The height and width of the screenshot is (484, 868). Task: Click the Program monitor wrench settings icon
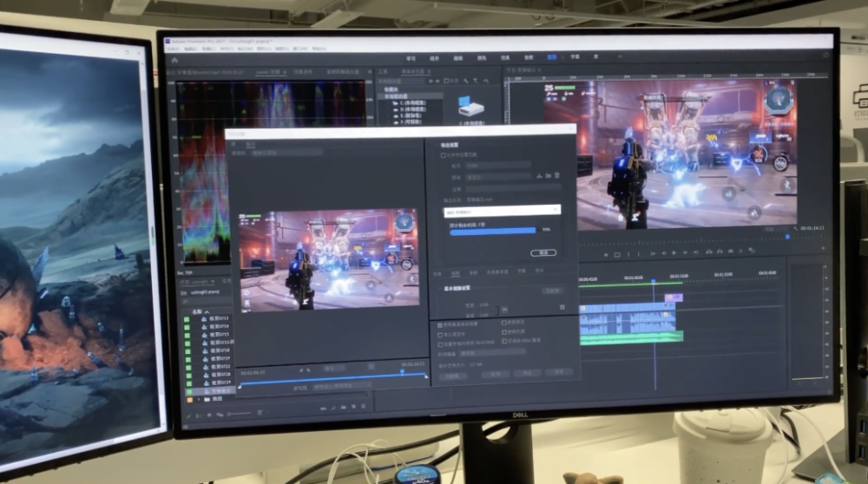point(796,228)
